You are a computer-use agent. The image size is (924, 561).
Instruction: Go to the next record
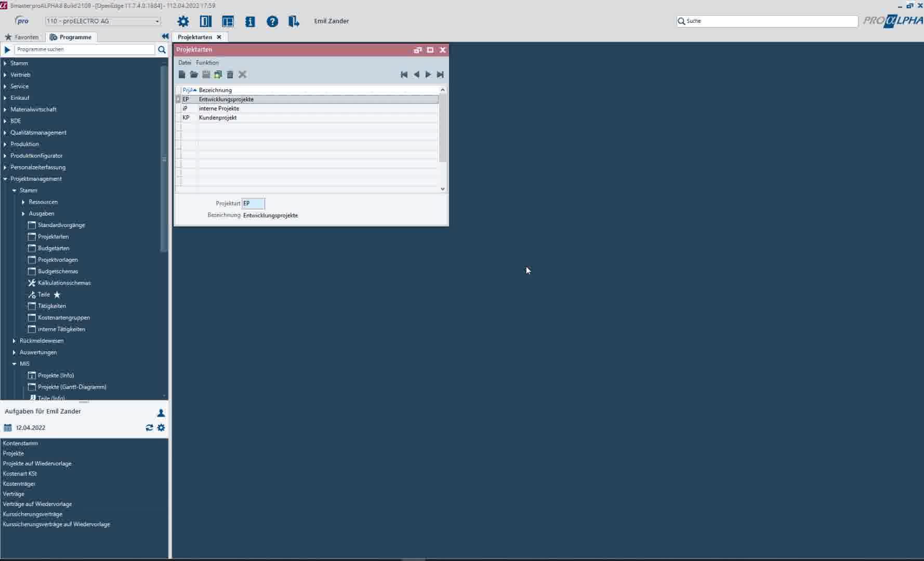(428, 74)
